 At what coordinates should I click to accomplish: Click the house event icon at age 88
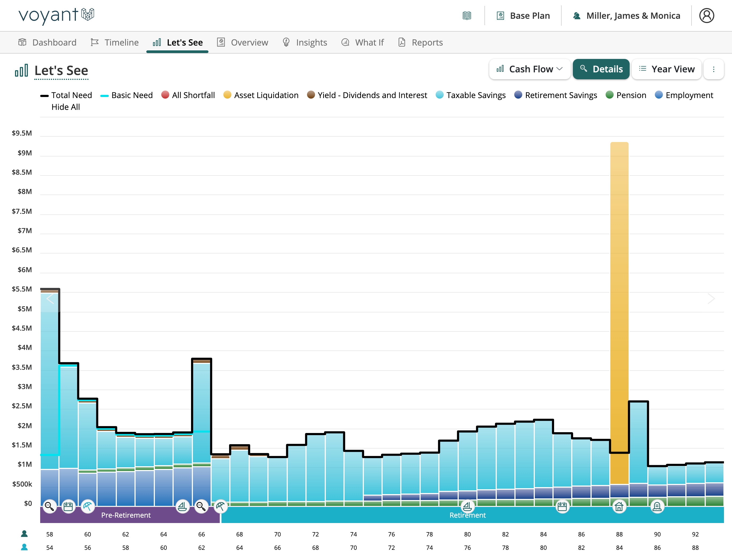[619, 507]
